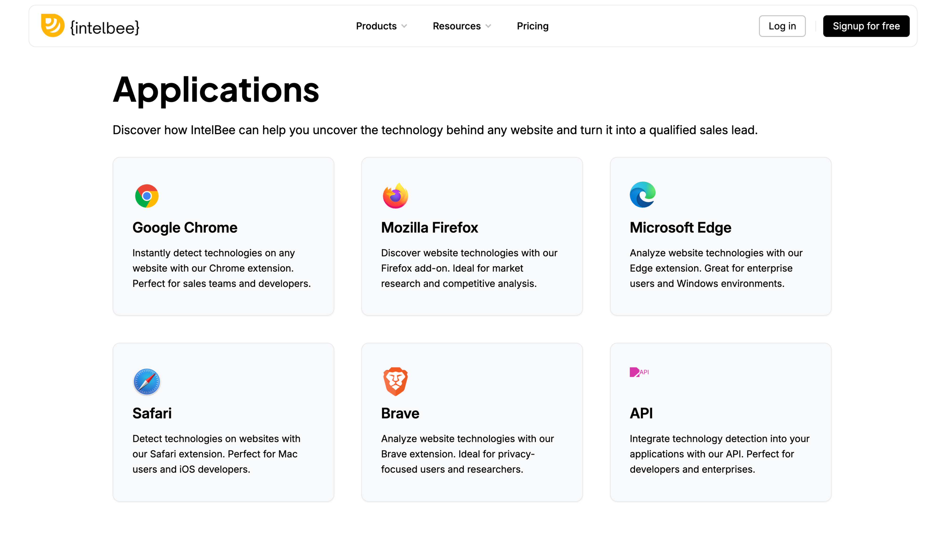936x560 pixels.
Task: Click the chevron next to Products
Action: [x=405, y=26]
